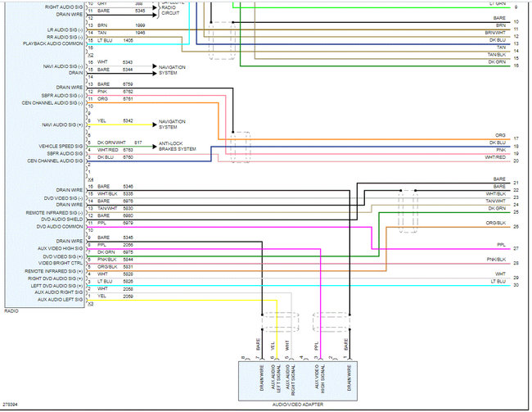532x412 pixels.
Task: Click the NAVI AUDIO SIG (+) label
Action: (62, 125)
